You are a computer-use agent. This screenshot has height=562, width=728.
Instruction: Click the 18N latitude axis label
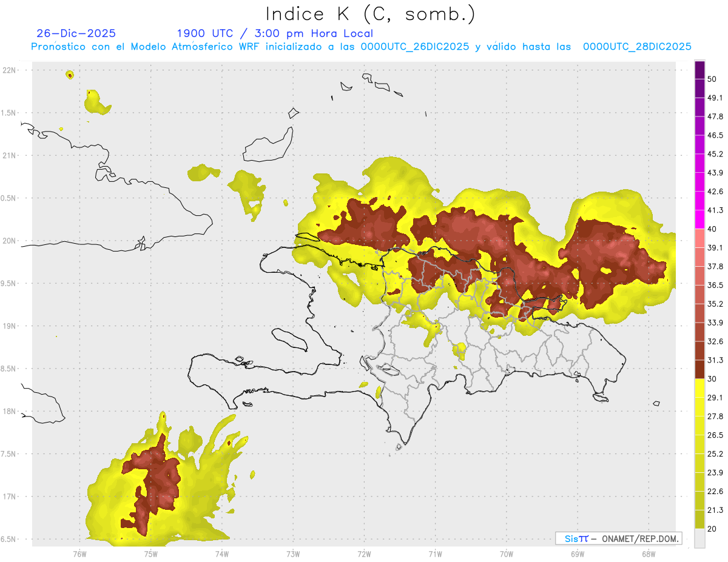(x=10, y=412)
